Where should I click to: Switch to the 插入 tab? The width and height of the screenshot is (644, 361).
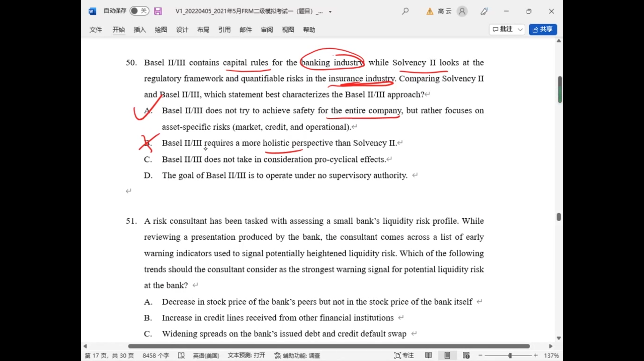[x=140, y=30]
